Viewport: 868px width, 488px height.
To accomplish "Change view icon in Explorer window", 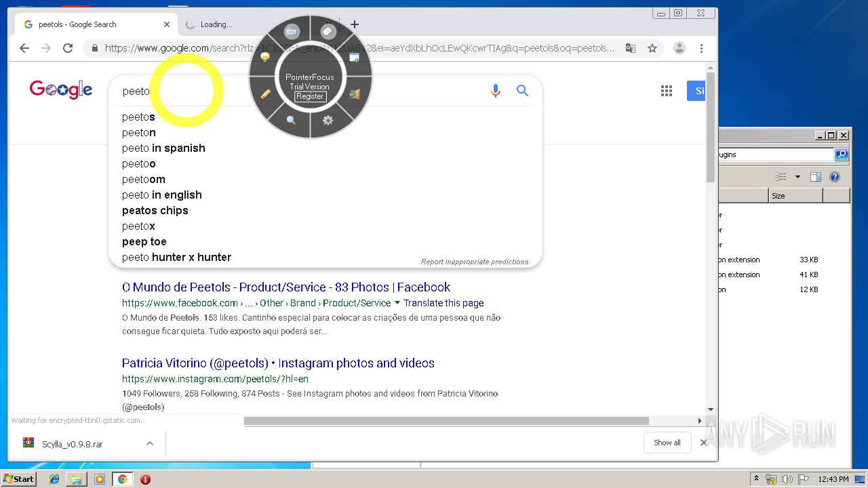I will point(781,177).
